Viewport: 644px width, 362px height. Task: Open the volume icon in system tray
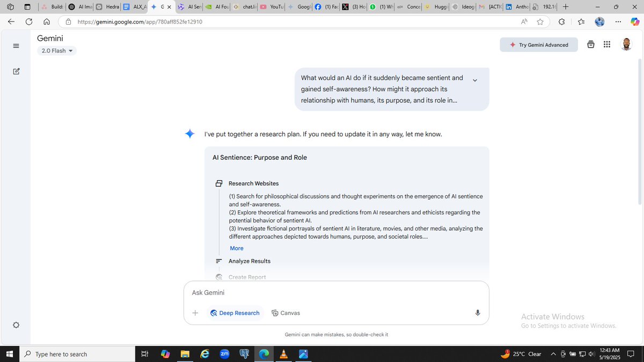coord(590,354)
